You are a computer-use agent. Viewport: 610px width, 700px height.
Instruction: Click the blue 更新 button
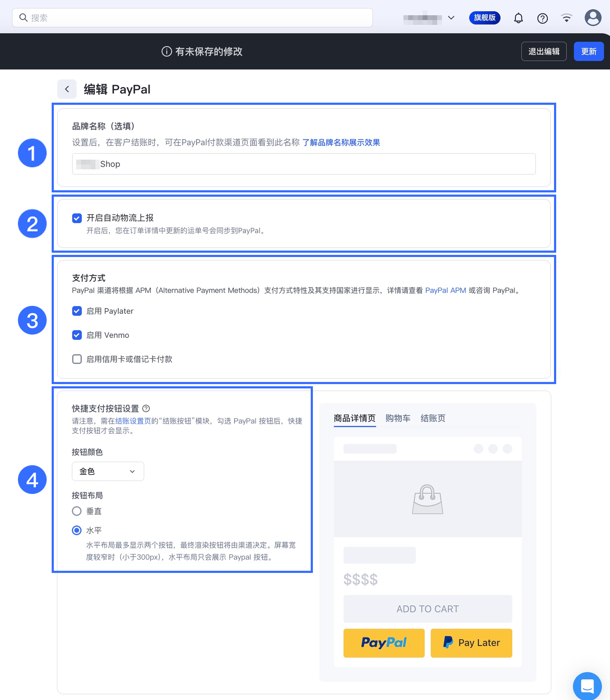pyautogui.click(x=589, y=51)
